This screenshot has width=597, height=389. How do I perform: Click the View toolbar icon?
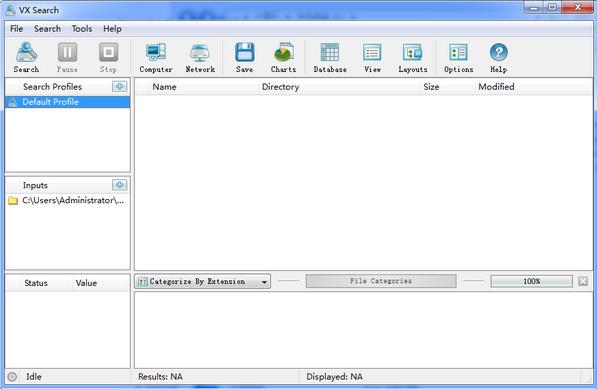point(372,57)
